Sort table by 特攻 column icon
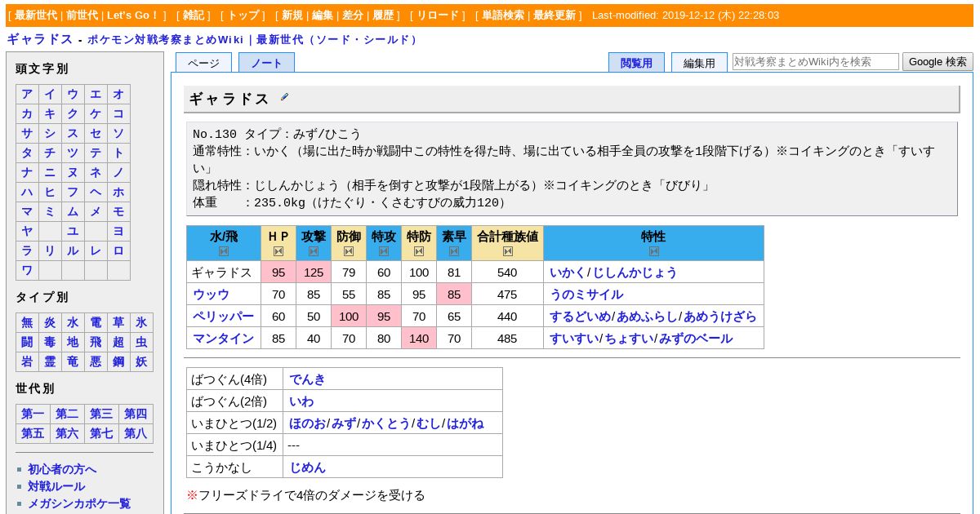The width and height of the screenshot is (980, 514). pos(384,251)
